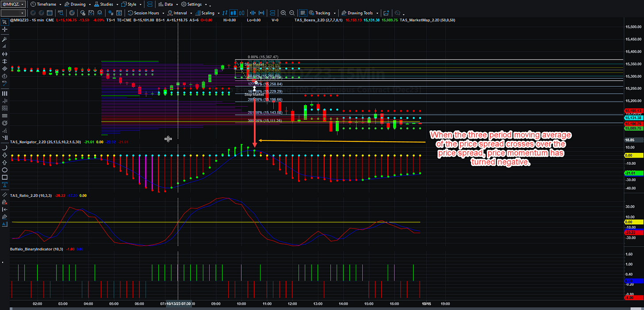Click the Tracking button
The width and height of the screenshot is (644, 310).
point(322,13)
